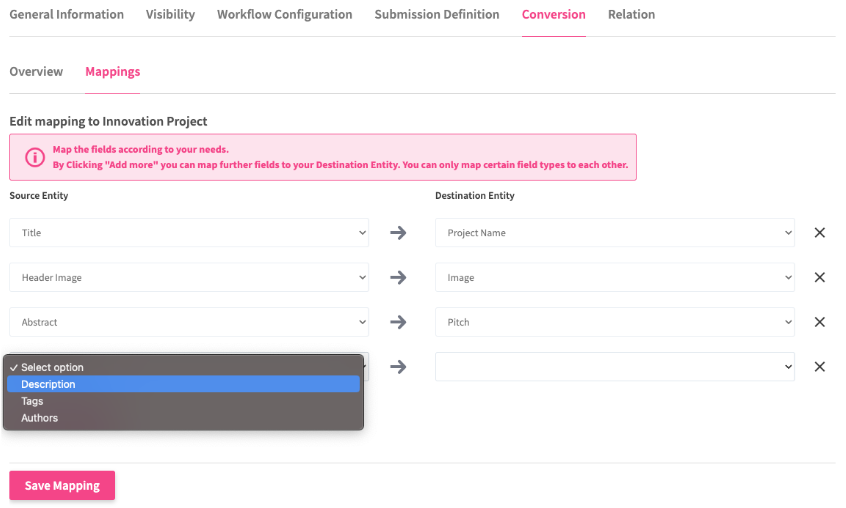Click arrow icon beside Abstract source field

coord(398,322)
